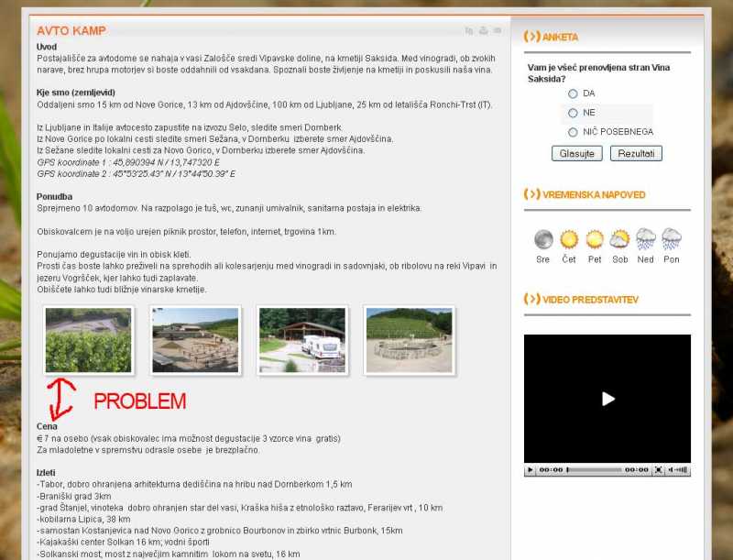Click the print icon in article header

tap(484, 31)
